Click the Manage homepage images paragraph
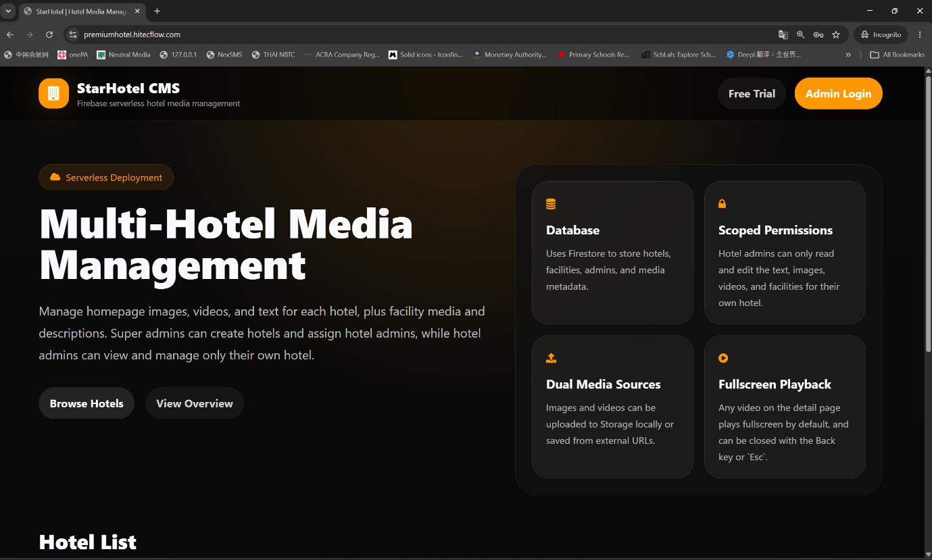 pyautogui.click(x=262, y=333)
